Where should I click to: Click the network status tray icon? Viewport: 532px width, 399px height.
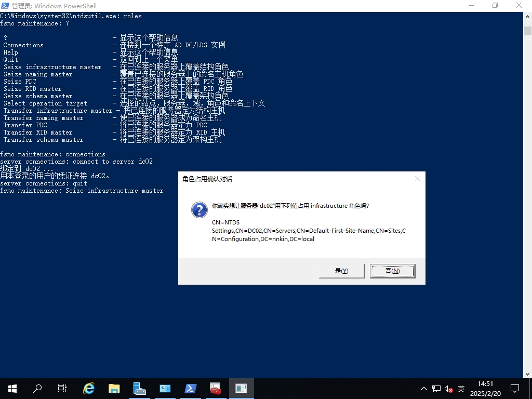(x=436, y=389)
